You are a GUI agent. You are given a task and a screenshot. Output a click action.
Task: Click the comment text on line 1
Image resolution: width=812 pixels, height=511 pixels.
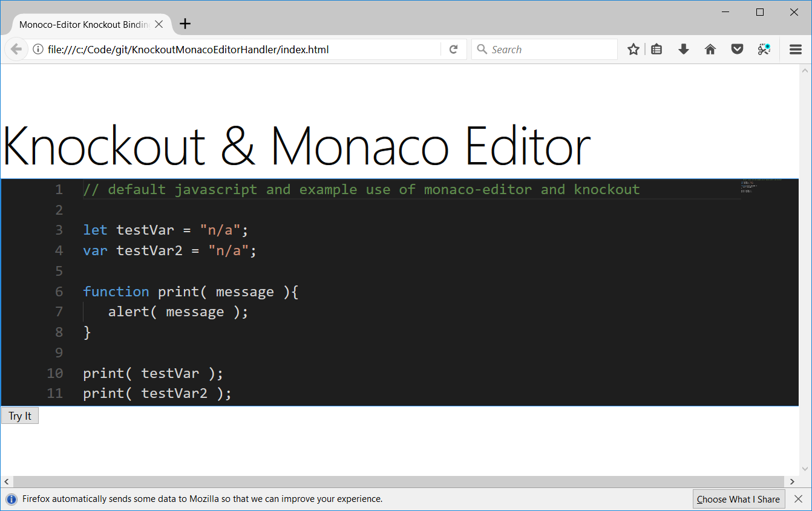tap(361, 189)
